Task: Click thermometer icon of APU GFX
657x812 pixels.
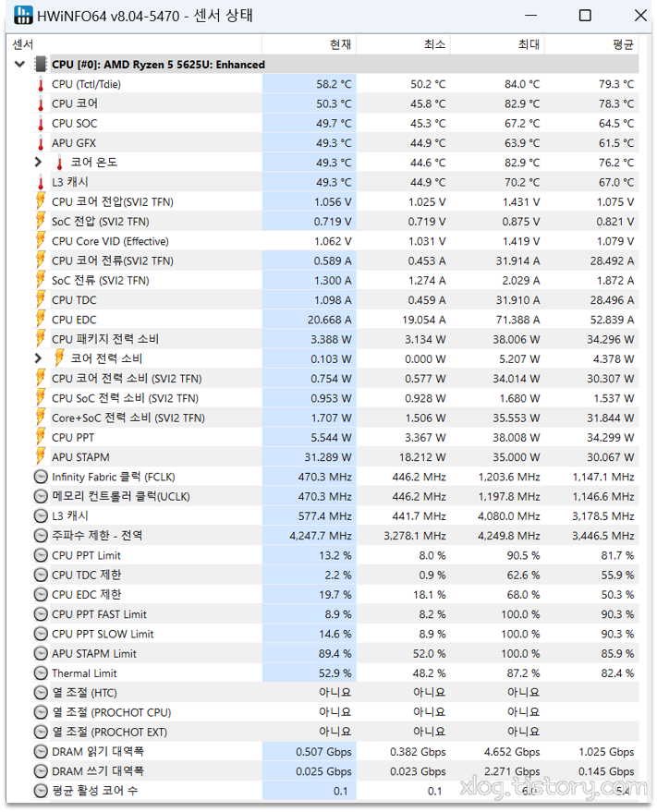Action: [41, 143]
